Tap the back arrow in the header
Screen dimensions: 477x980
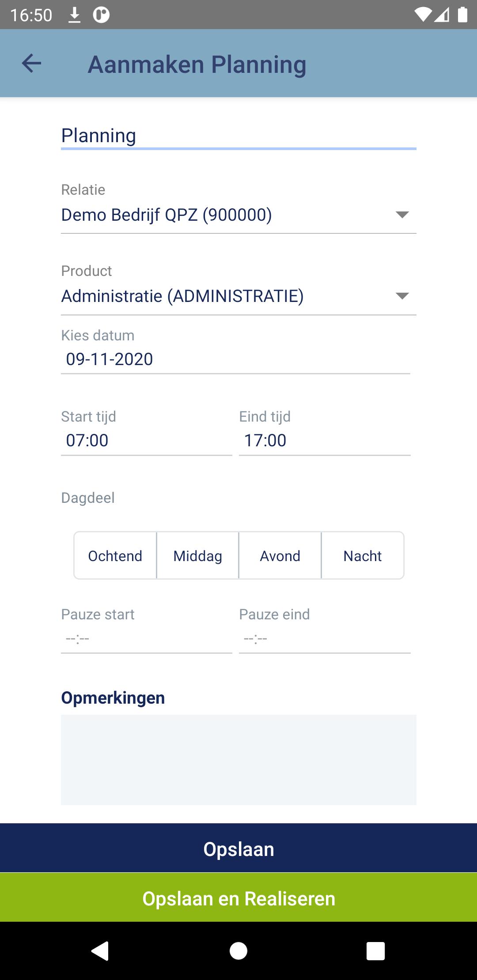coord(31,64)
